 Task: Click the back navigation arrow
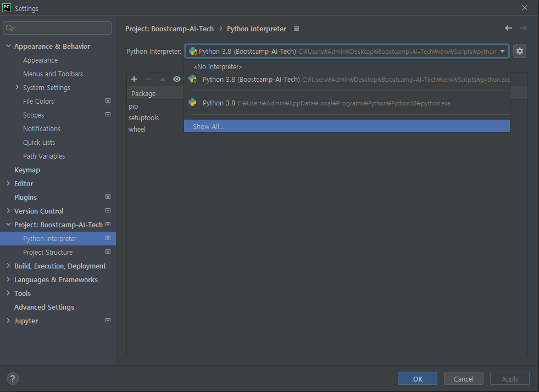point(508,28)
